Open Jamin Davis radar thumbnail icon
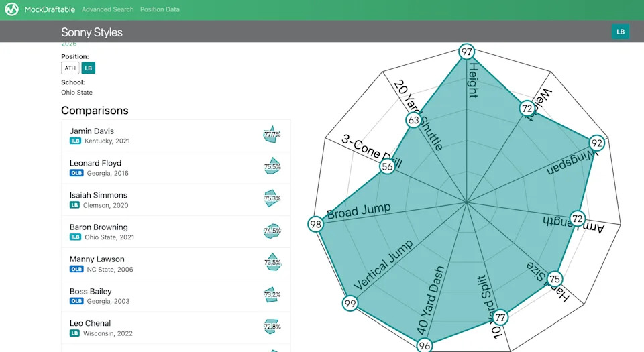 point(272,134)
